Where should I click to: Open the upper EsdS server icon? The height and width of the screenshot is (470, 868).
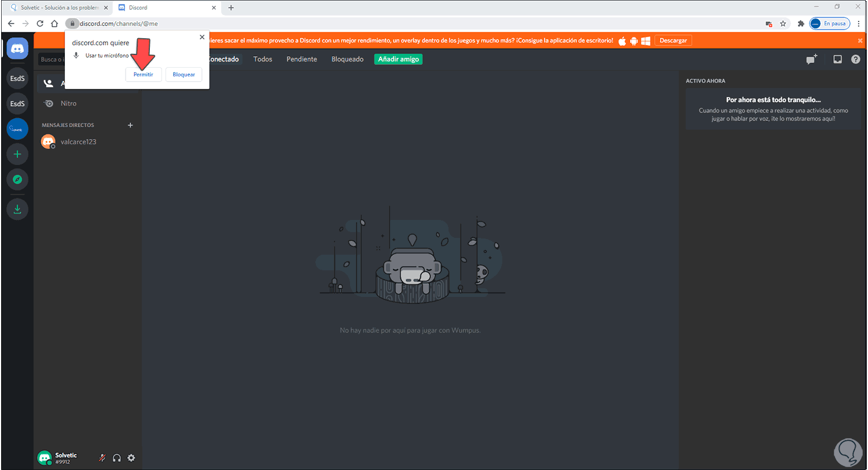(x=17, y=77)
